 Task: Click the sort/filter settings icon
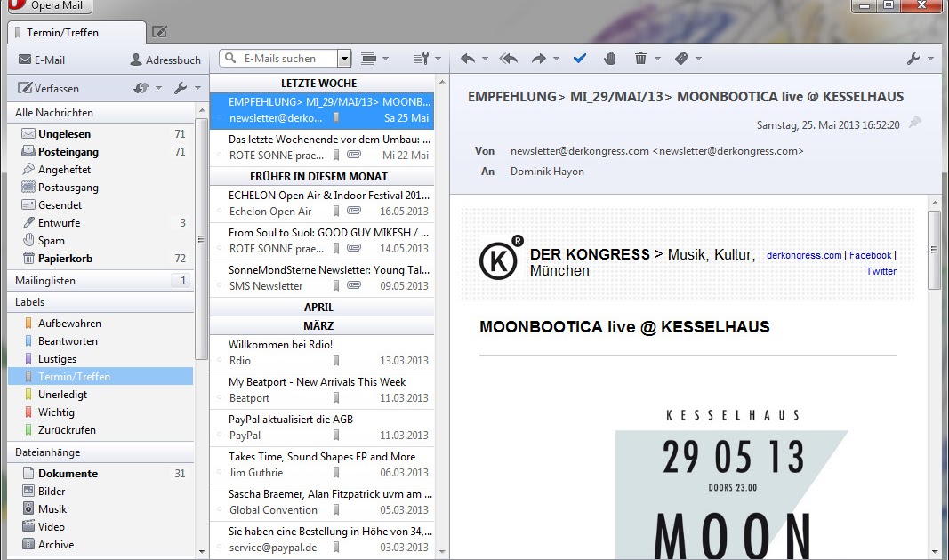click(421, 59)
